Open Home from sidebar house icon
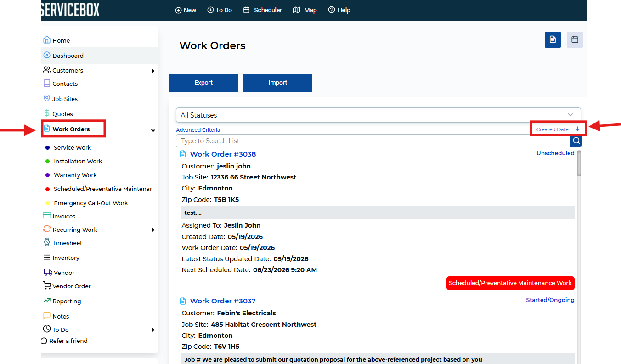The height and width of the screenshot is (364, 621). click(x=46, y=40)
